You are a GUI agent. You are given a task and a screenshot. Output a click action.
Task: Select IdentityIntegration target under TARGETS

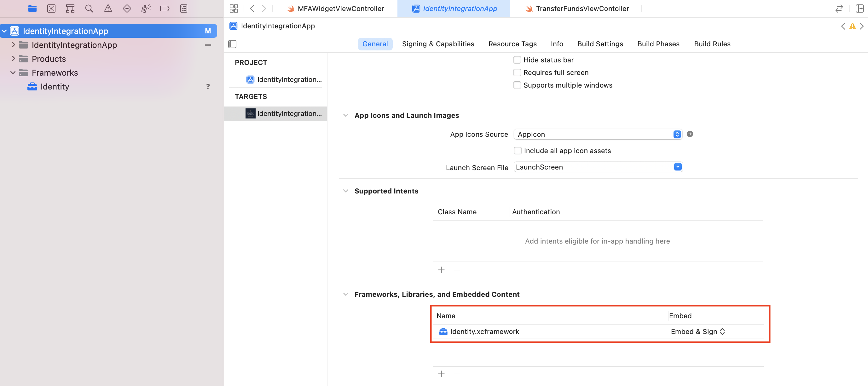coord(276,113)
